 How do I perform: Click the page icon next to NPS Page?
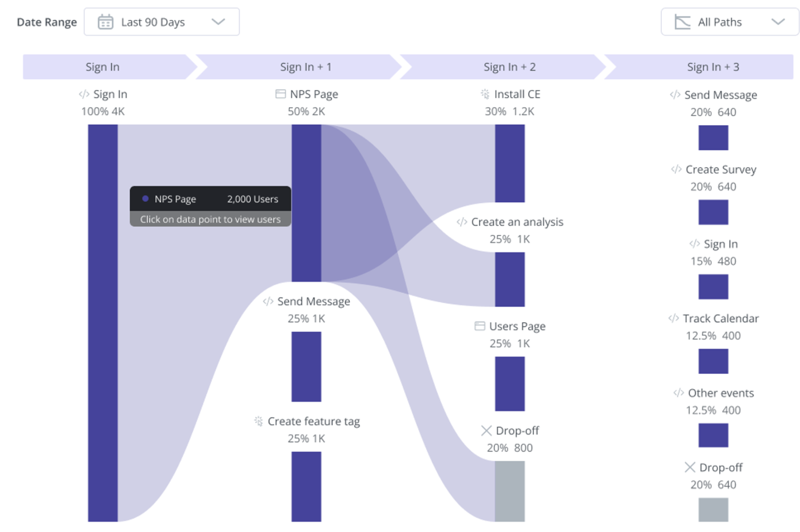(280, 94)
